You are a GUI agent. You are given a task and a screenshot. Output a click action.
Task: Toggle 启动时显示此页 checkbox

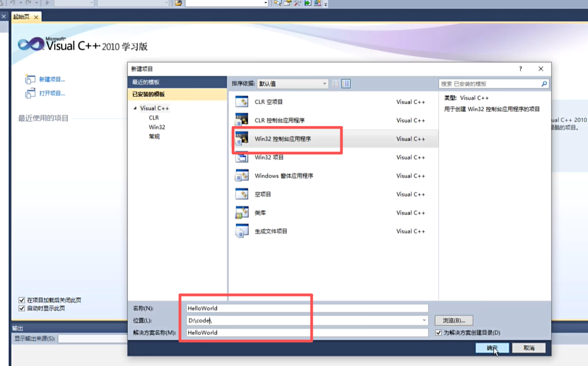(22, 308)
